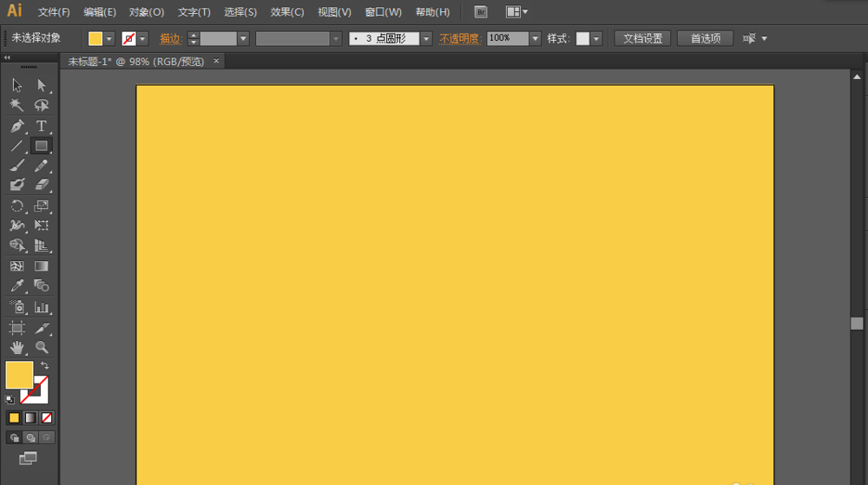Set paint mode to Gradient
Screen dimensions: 868x485
[30, 417]
